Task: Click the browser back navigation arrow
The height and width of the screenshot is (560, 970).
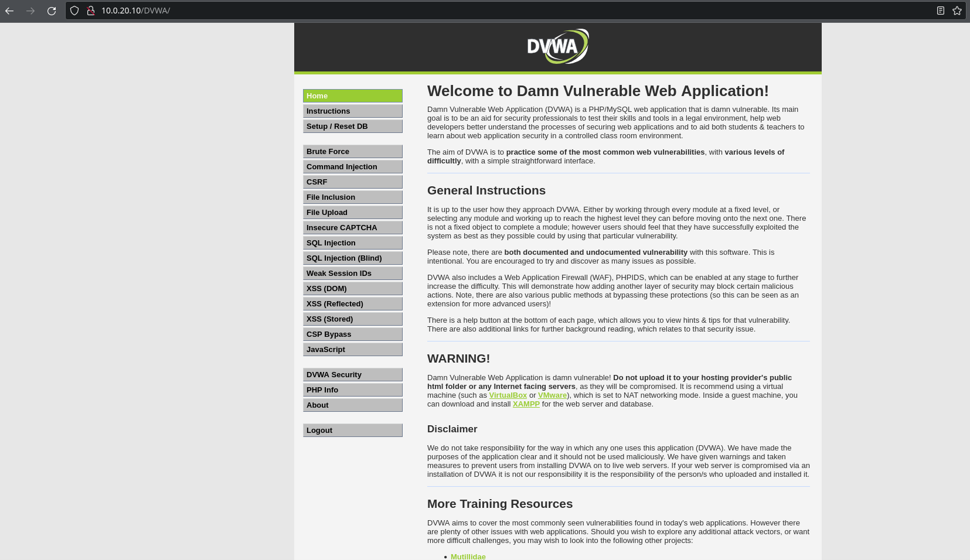Action: click(9, 11)
